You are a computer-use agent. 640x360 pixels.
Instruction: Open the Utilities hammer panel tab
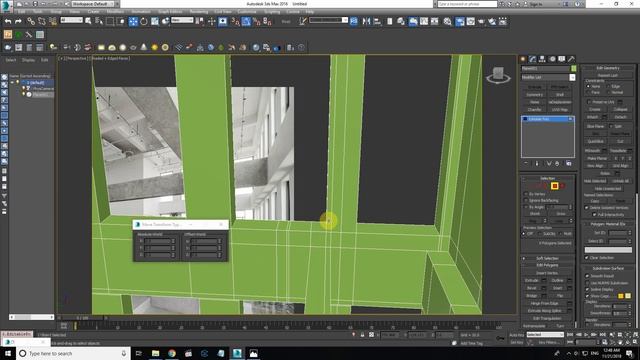pyautogui.click(x=571, y=59)
